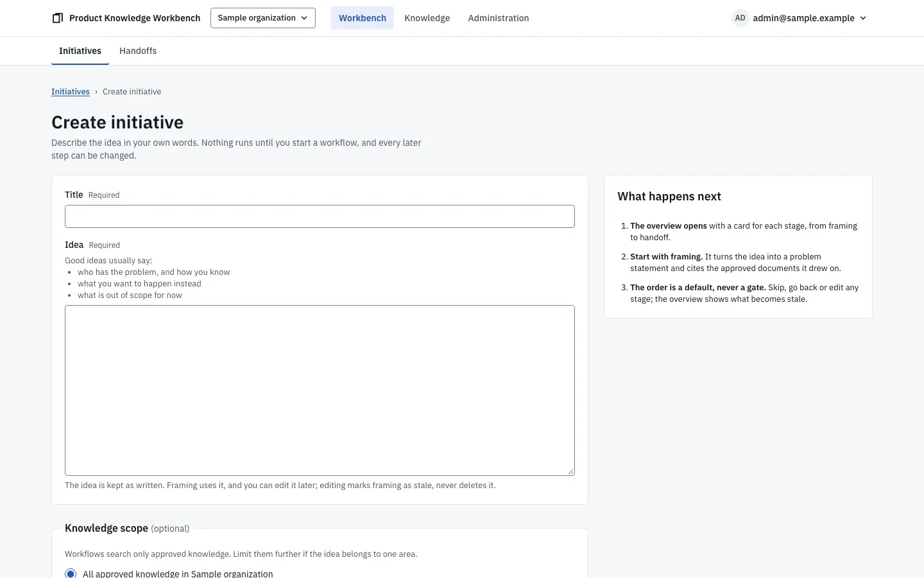Switch to the Workbench nav item
924x578 pixels.
(363, 18)
